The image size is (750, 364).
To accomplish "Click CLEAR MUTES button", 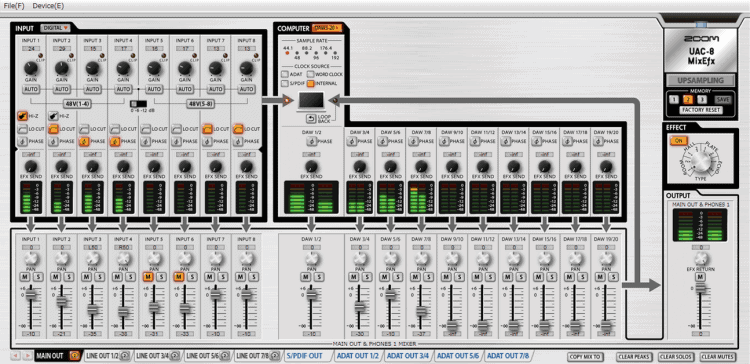I will pyautogui.click(x=717, y=357).
